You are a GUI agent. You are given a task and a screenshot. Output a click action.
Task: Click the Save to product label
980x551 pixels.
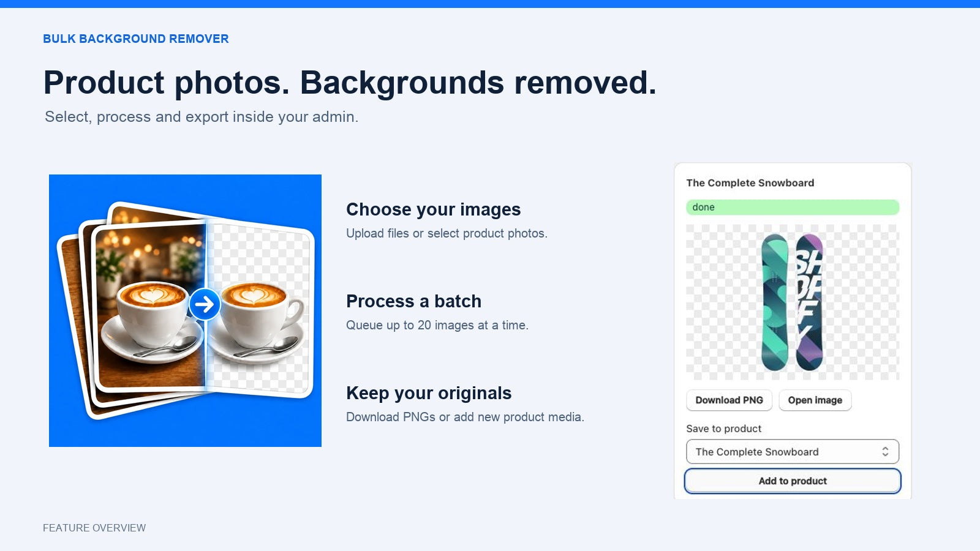724,429
